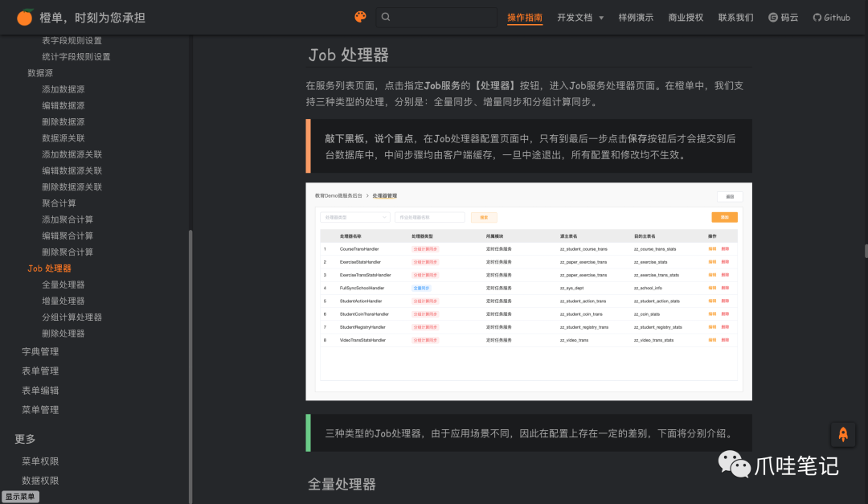Viewport: 868px width, 504px height.
Task: Go to 添加数据源 sidebar entry
Action: pyautogui.click(x=63, y=89)
